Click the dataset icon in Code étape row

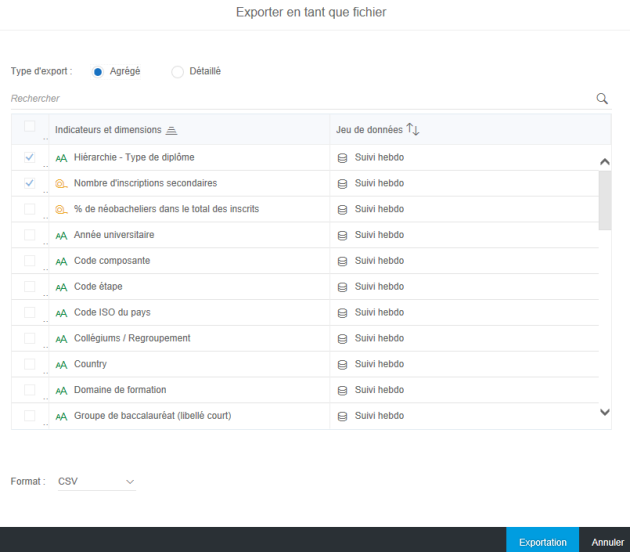click(342, 287)
